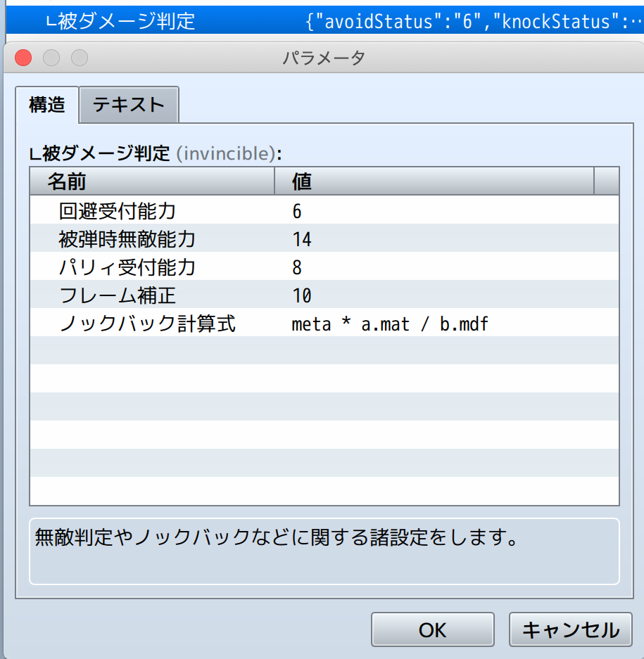The image size is (644, 659).
Task: Switch to the テキスト tab
Action: click(x=129, y=105)
